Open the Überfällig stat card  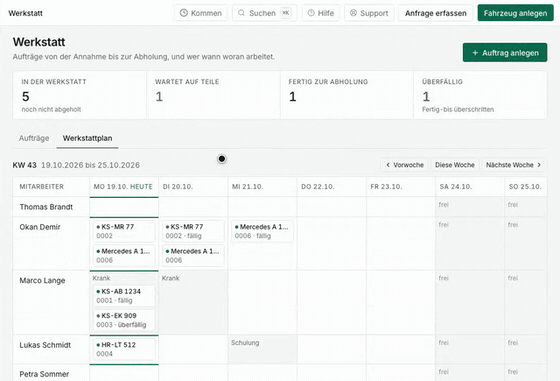[480, 95]
